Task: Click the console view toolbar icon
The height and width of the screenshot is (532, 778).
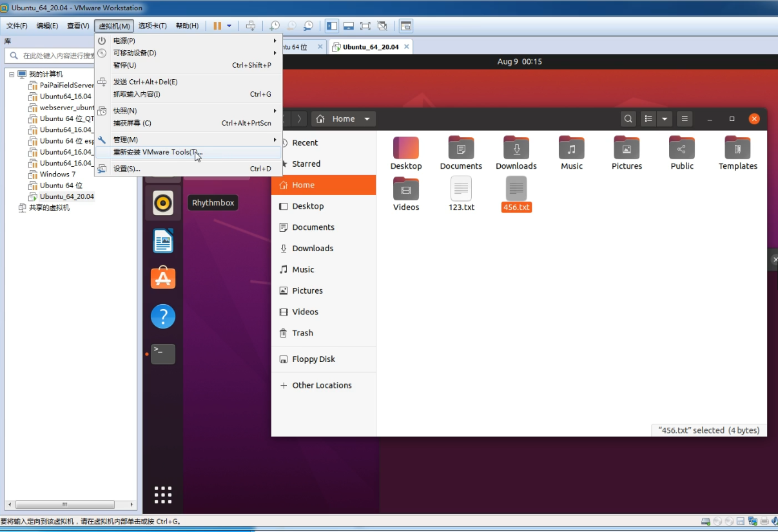Action: (x=405, y=26)
